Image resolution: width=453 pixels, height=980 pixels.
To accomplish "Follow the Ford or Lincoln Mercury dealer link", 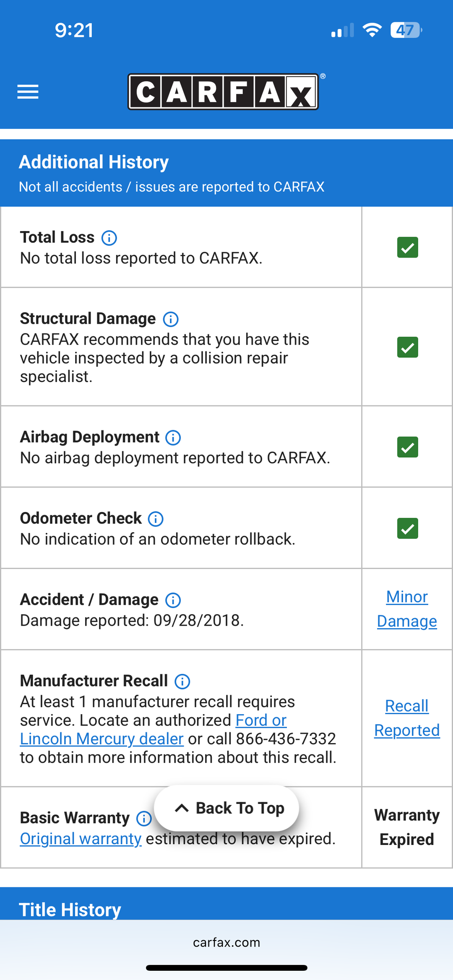I will 102,739.
